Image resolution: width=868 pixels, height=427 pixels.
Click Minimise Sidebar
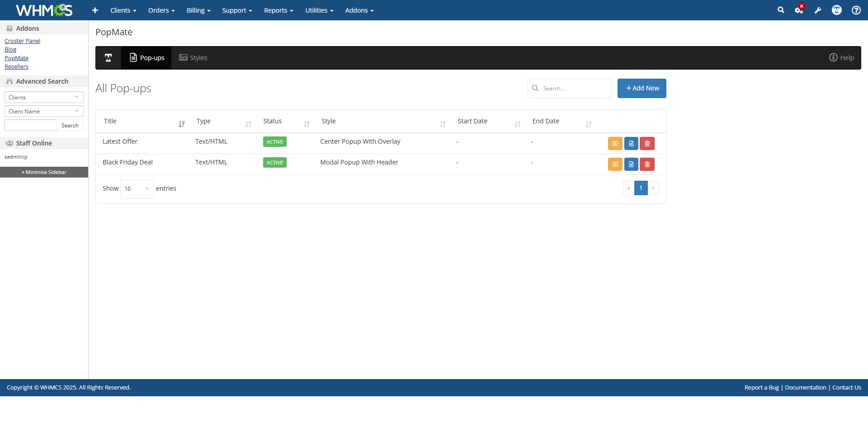[x=44, y=172]
